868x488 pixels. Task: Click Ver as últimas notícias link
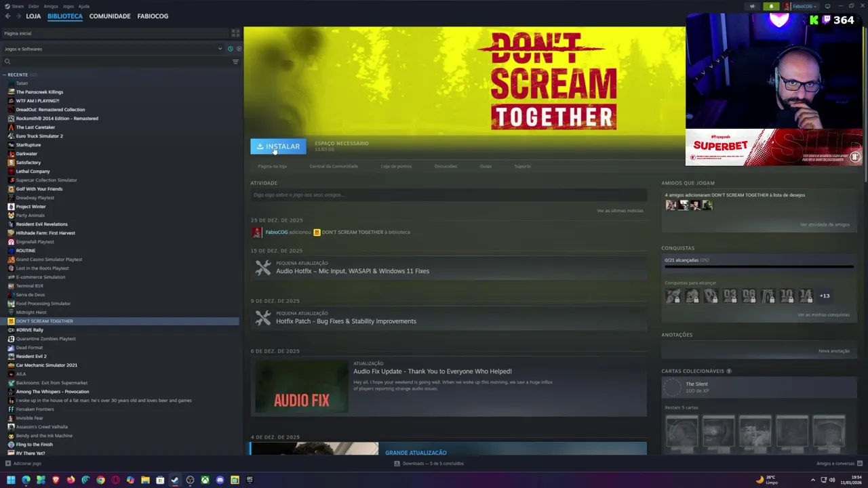pyautogui.click(x=620, y=211)
